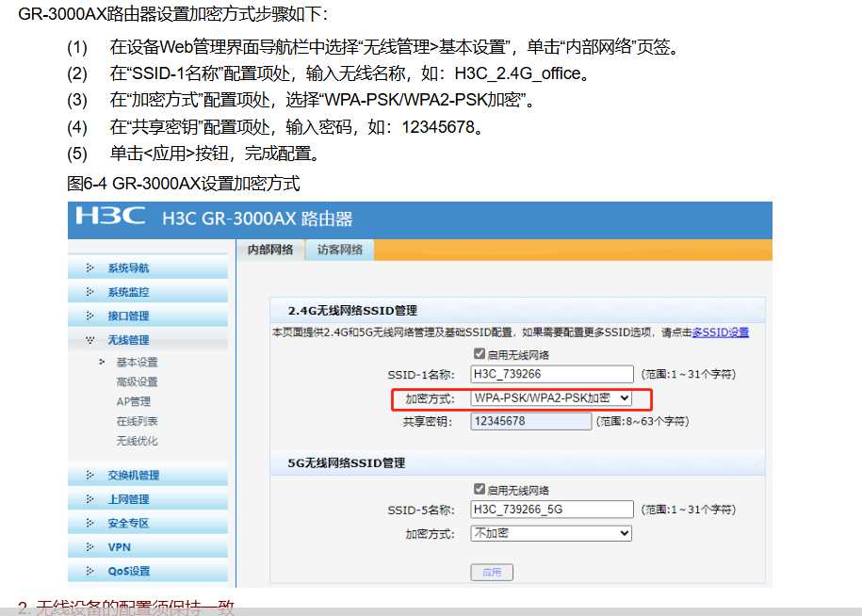862x616 pixels.
Task: Open the 多SSID设置 link
Action: tap(720, 332)
